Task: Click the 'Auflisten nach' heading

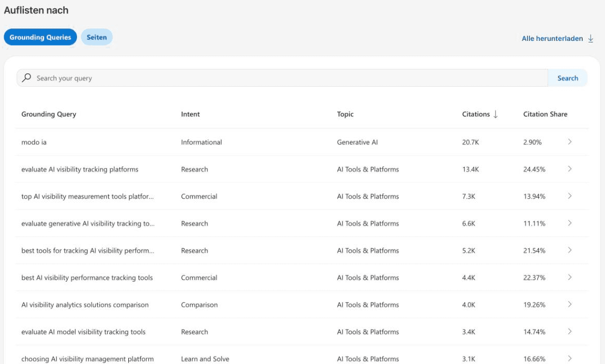Action: pyautogui.click(x=36, y=10)
